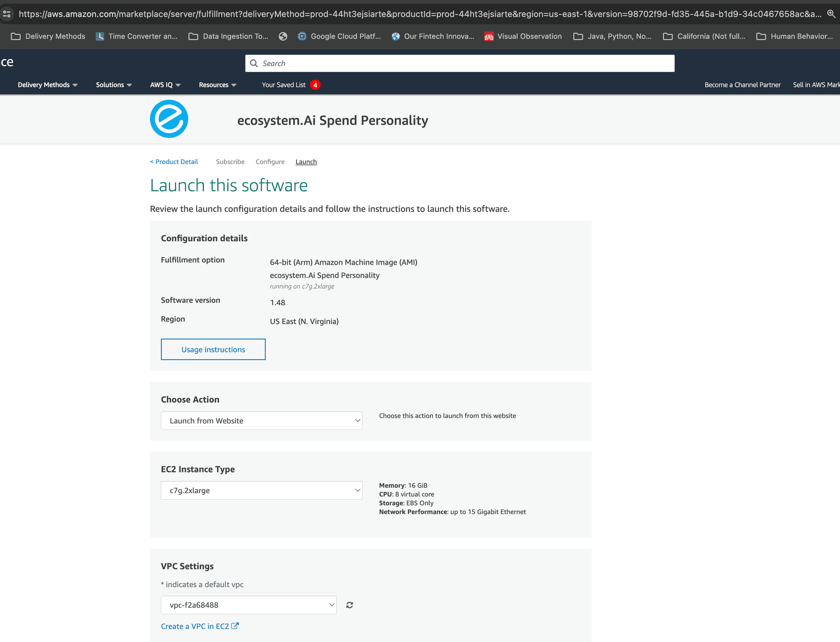The image size is (840, 642).
Task: Go back to Product Detail
Action: coord(174,162)
